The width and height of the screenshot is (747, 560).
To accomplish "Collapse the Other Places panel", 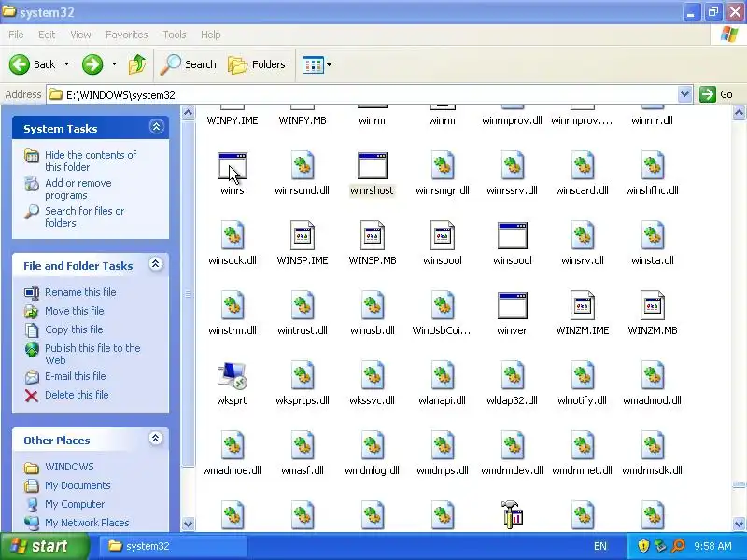I will click(x=155, y=439).
